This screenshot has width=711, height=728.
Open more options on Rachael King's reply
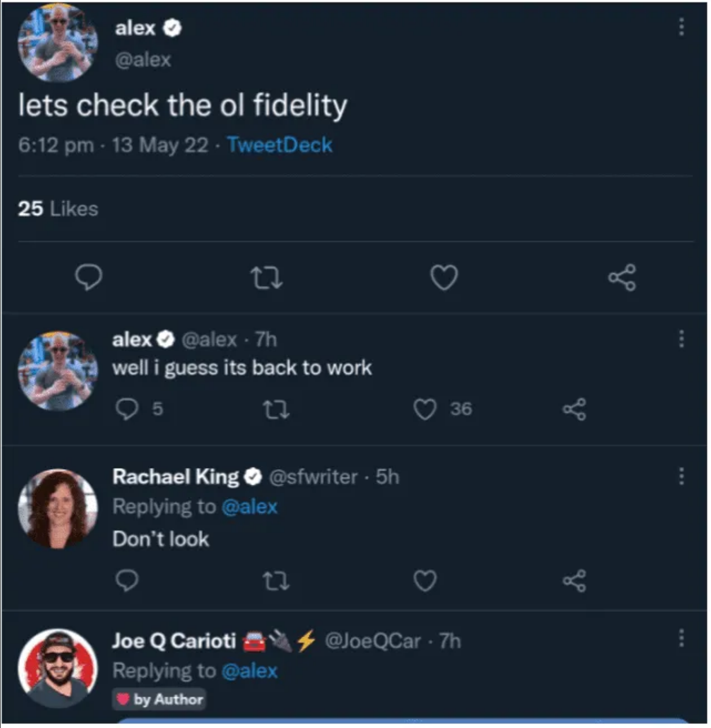coord(682,477)
